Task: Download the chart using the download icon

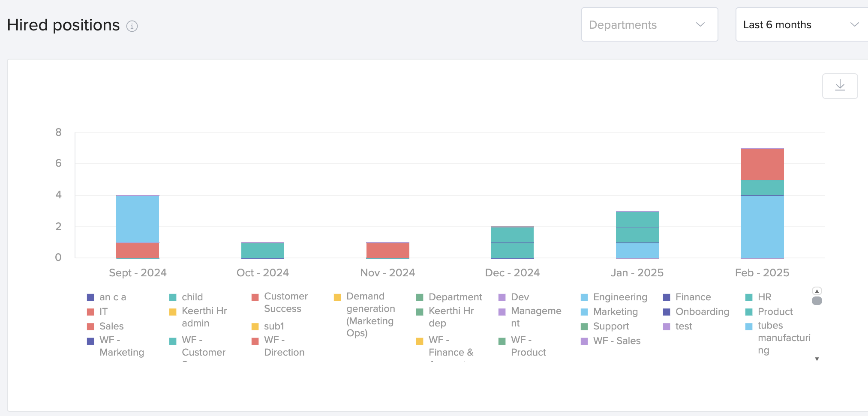Action: click(840, 86)
